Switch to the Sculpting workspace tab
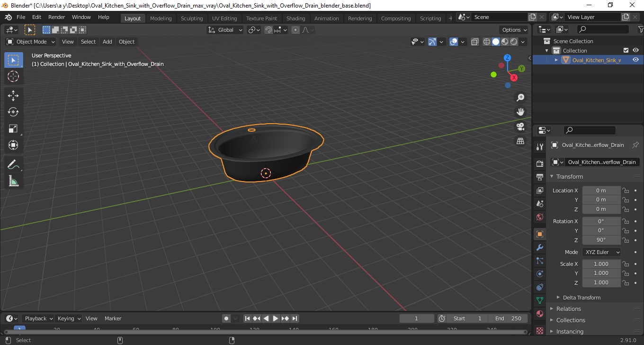Image resolution: width=644 pixels, height=345 pixels. click(192, 18)
